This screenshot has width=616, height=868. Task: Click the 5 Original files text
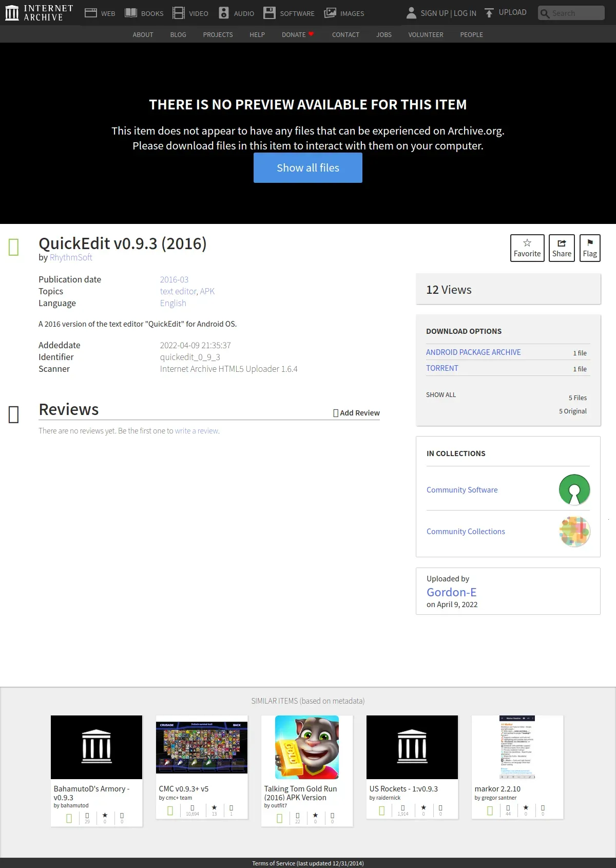(x=572, y=411)
